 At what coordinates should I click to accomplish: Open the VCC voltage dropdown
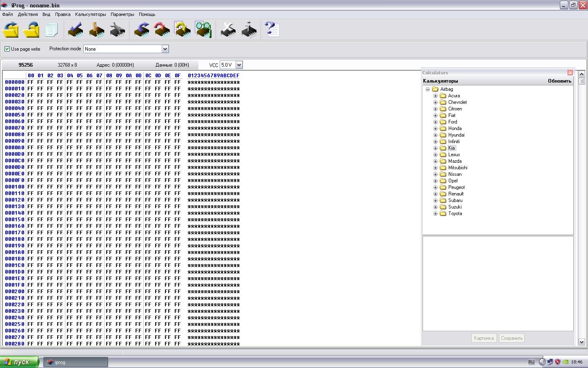pos(239,65)
